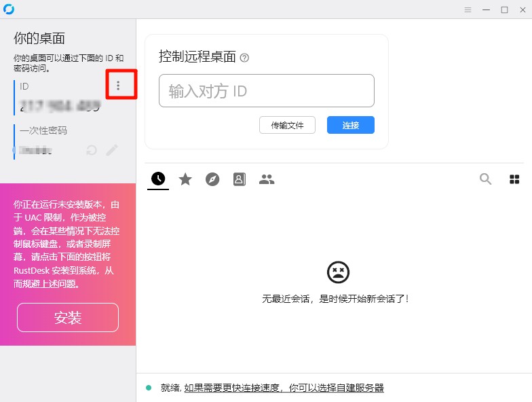Image resolution: width=532 pixels, height=402 pixels.
Task: Toggle the grid view layout icon
Action: click(514, 179)
